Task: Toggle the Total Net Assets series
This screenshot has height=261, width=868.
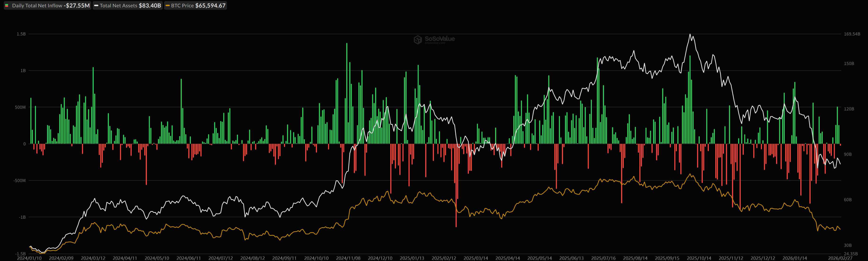Action: pyautogui.click(x=118, y=6)
